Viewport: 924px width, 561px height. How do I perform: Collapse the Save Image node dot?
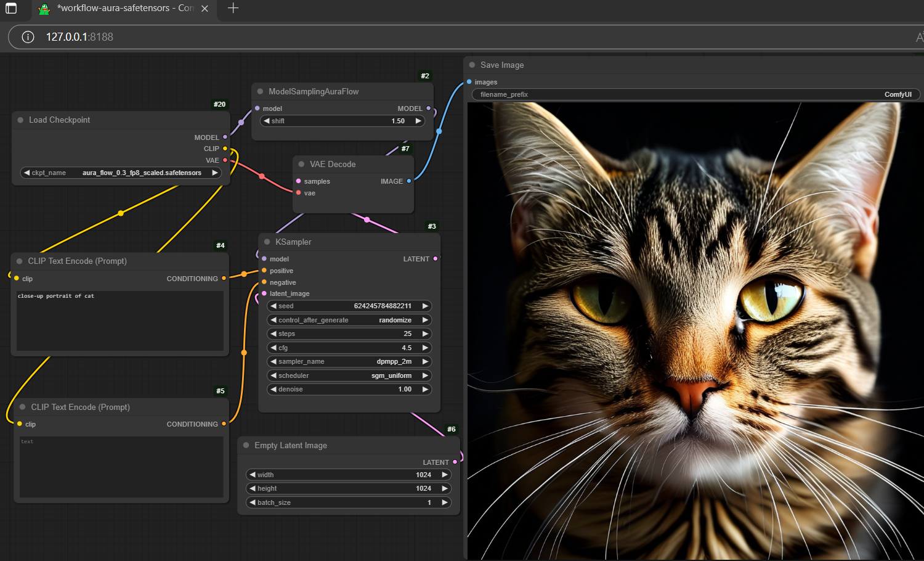[472, 65]
